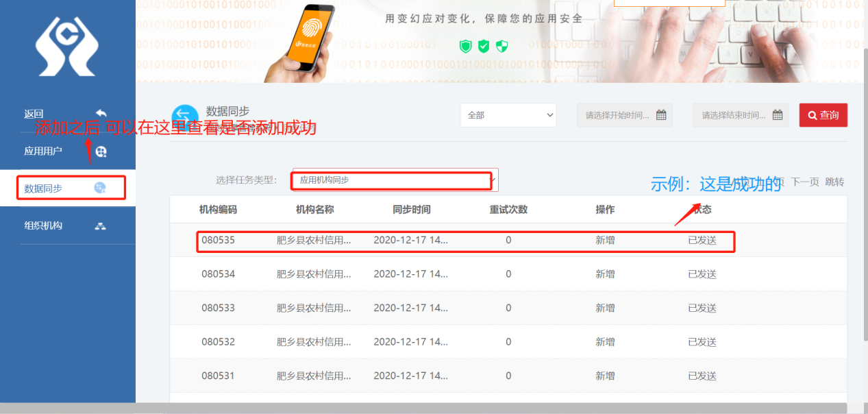Image resolution: width=868 pixels, height=414 pixels.
Task: Click the user icon next to 应用用户
Action: pos(101,152)
